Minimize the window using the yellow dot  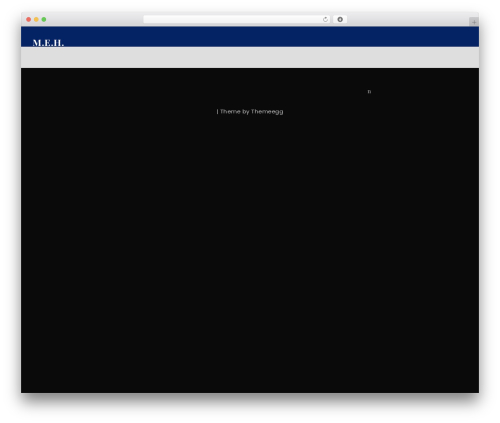pos(36,19)
